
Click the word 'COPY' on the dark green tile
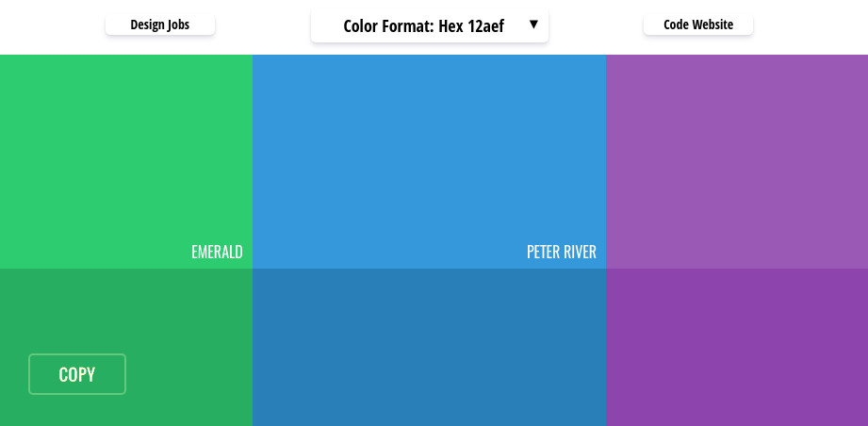tap(77, 374)
